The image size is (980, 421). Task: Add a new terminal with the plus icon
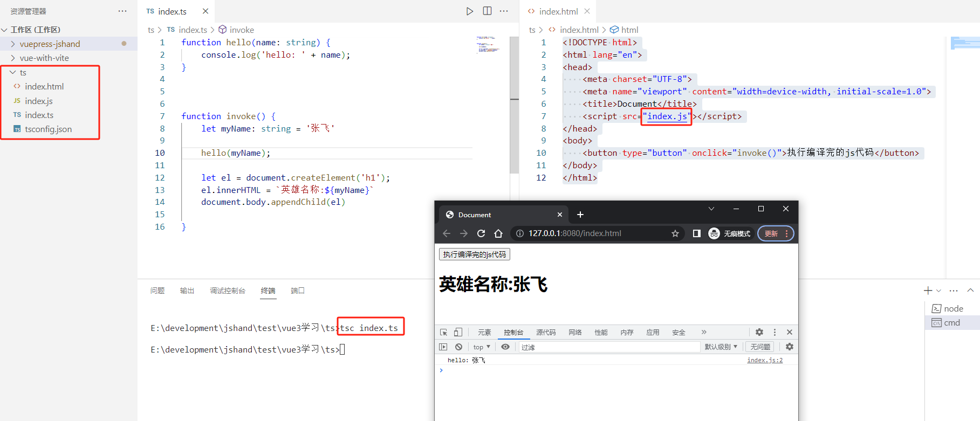pos(928,291)
